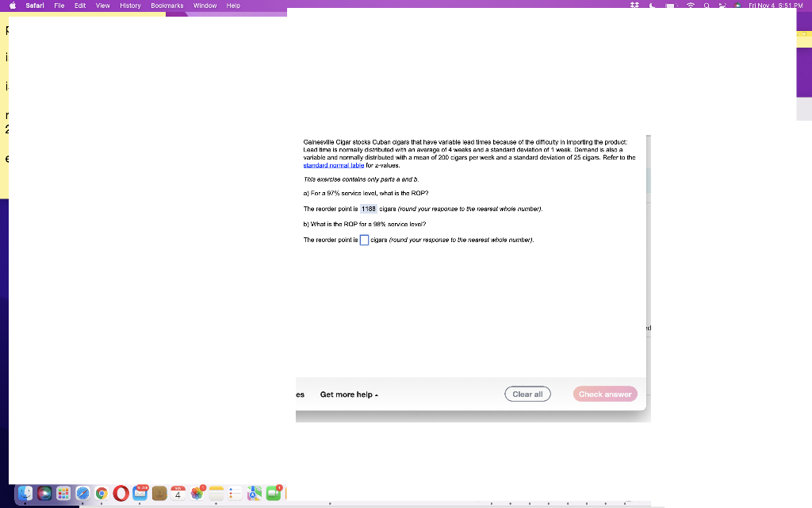Open the Wi-Fi menu bar icon

691,6
